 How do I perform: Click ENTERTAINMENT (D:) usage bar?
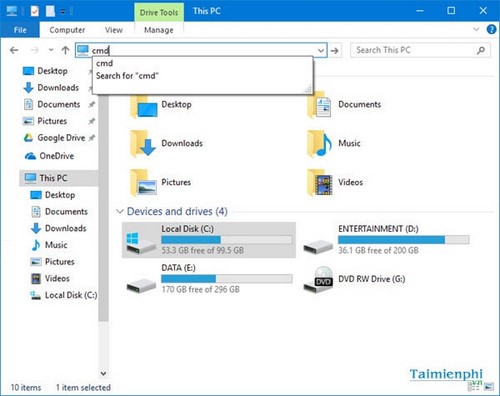[403, 240]
